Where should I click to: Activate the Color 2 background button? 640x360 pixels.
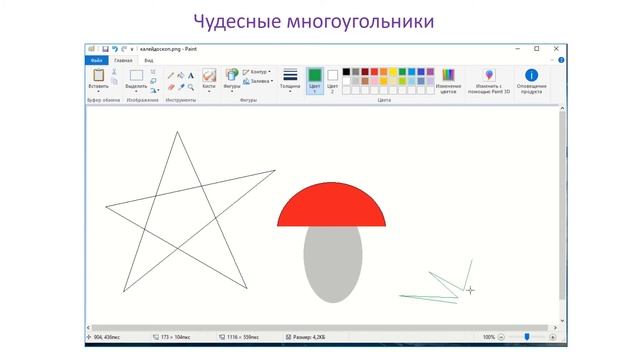pyautogui.click(x=333, y=81)
